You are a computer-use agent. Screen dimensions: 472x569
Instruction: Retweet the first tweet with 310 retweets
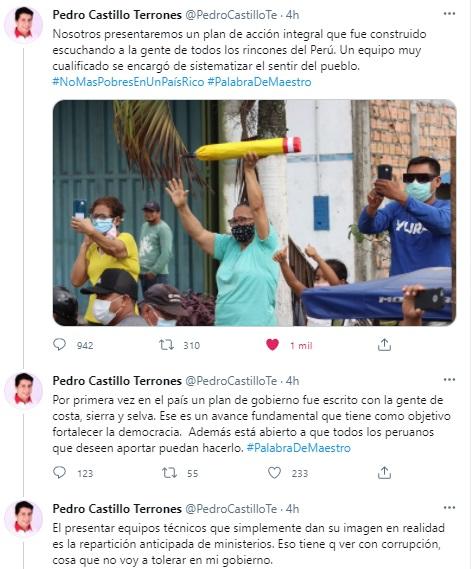pos(167,344)
